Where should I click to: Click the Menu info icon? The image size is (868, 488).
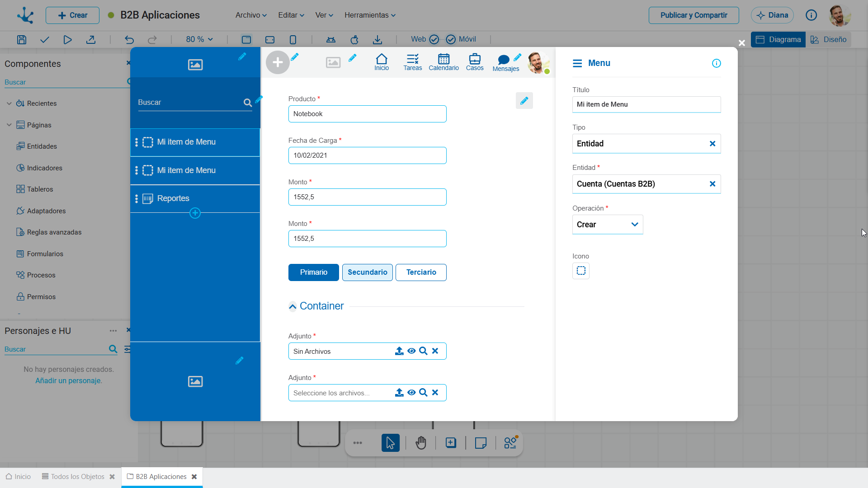[717, 63]
